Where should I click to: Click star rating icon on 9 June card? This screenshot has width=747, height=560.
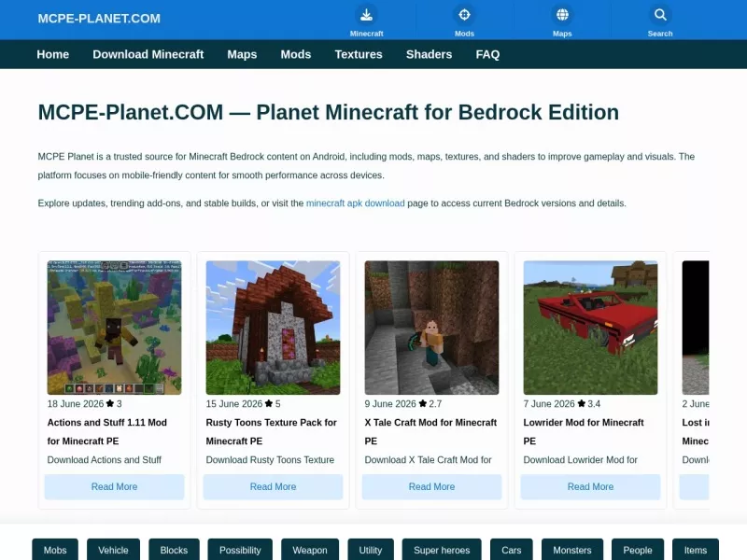(x=423, y=403)
